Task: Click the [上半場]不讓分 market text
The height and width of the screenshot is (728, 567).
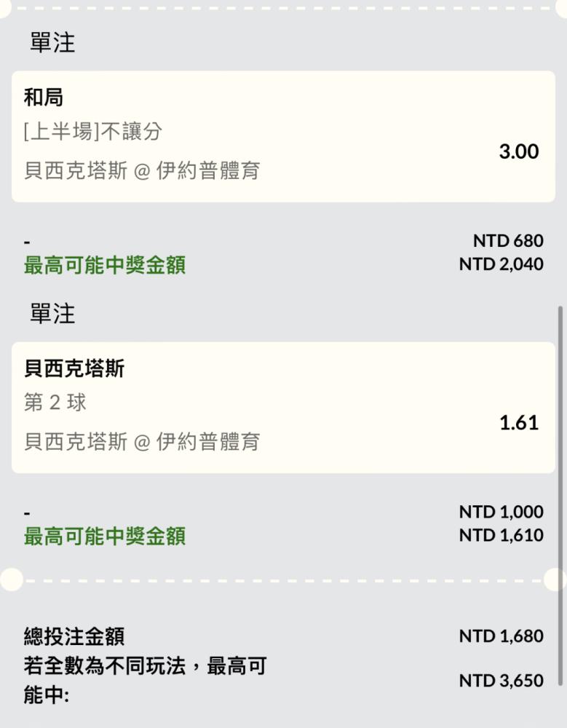Action: (x=93, y=132)
